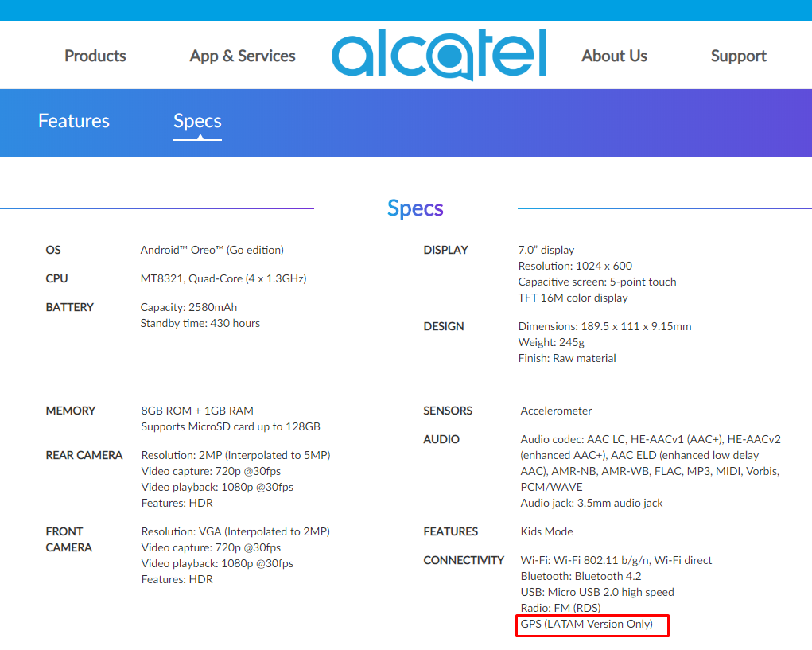The height and width of the screenshot is (650, 812).
Task: Click Kids Mode text
Action: [x=547, y=531]
